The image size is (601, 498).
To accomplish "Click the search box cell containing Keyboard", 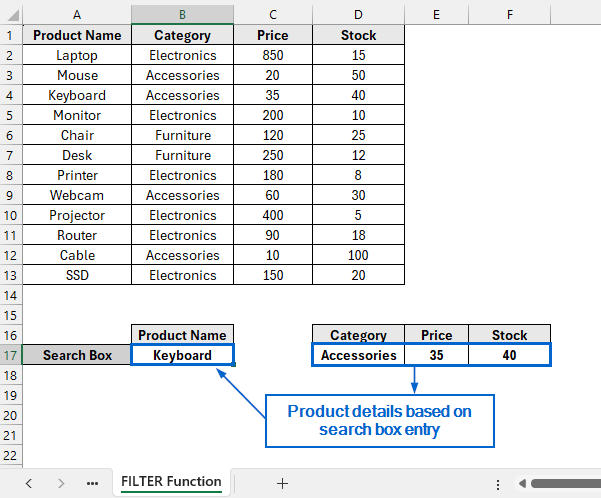I will 182,355.
